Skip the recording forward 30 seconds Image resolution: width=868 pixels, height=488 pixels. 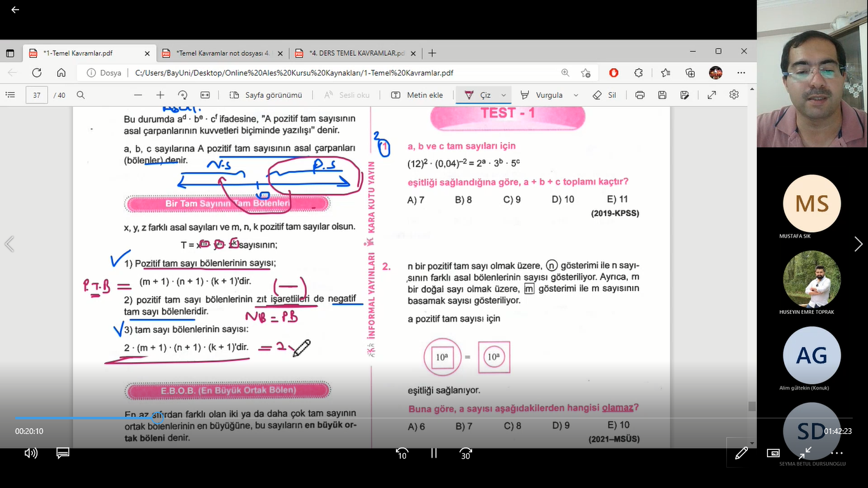pos(465,453)
